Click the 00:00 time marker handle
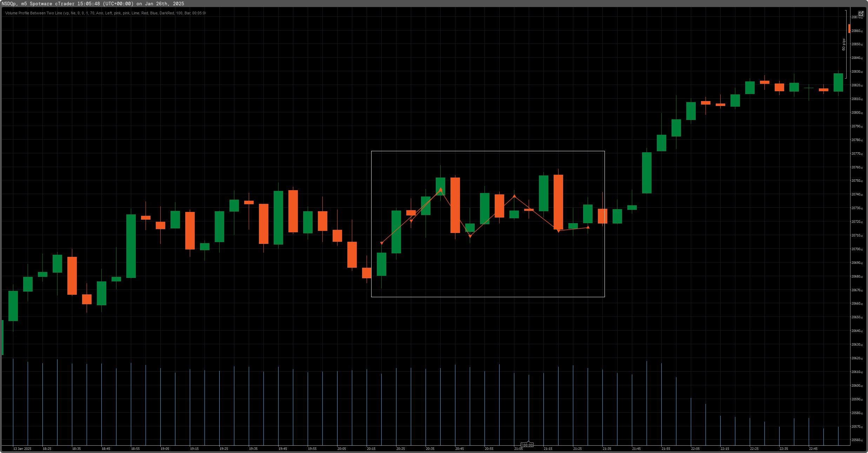The image size is (868, 453). [527, 445]
